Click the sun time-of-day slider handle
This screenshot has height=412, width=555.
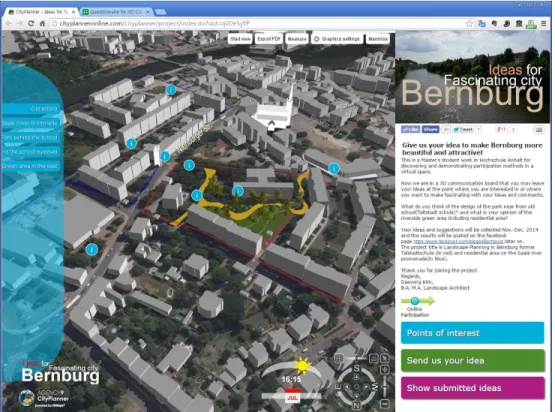[302, 366]
